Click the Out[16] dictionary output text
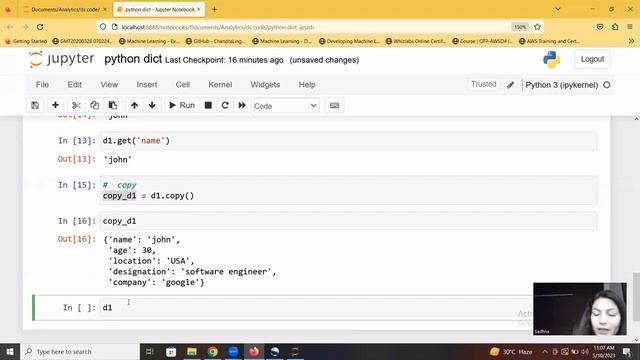The height and width of the screenshot is (360, 640). pyautogui.click(x=190, y=261)
